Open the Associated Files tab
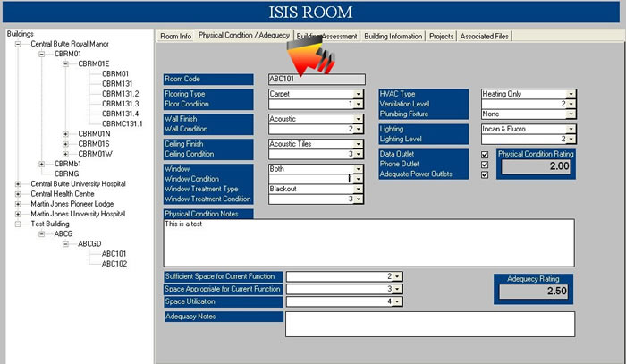This screenshot has width=626, height=364. pos(485,36)
